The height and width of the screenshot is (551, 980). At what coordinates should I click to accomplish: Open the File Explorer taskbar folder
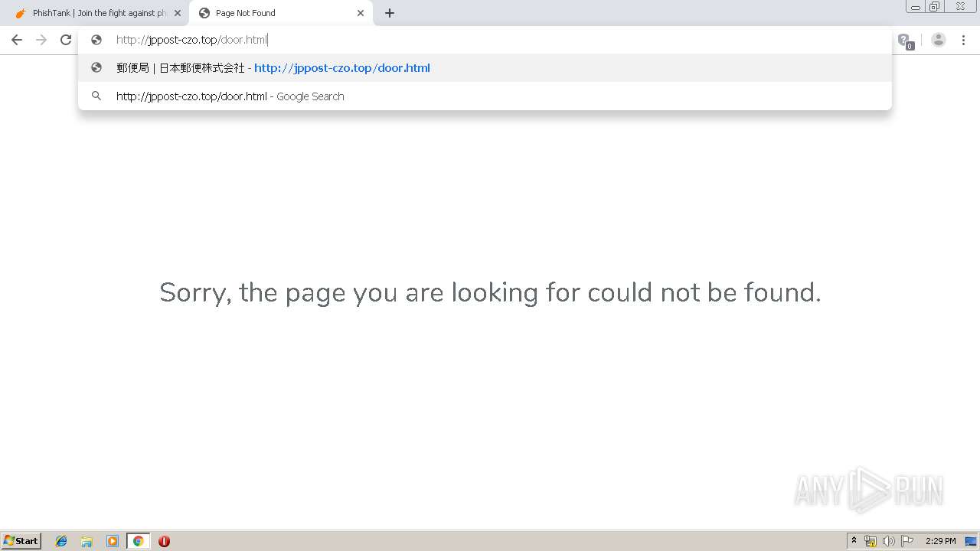click(x=87, y=541)
